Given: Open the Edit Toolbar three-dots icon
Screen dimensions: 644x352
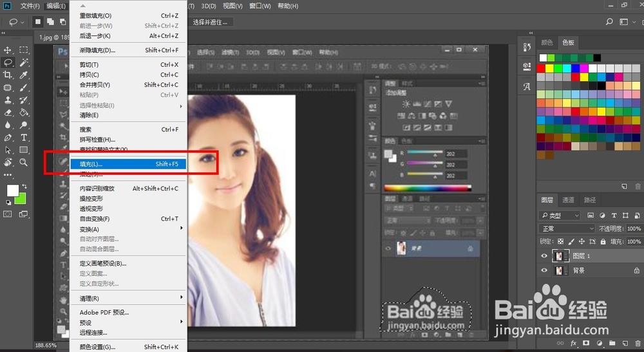Looking at the screenshot, I should point(7,175).
